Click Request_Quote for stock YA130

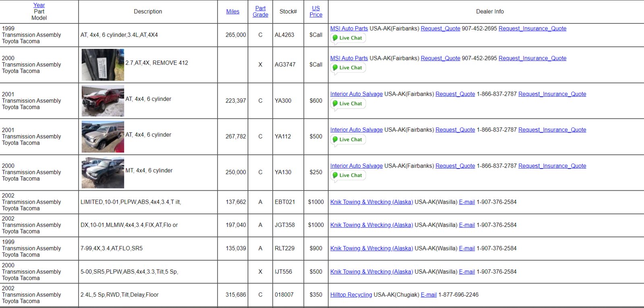(x=455, y=166)
